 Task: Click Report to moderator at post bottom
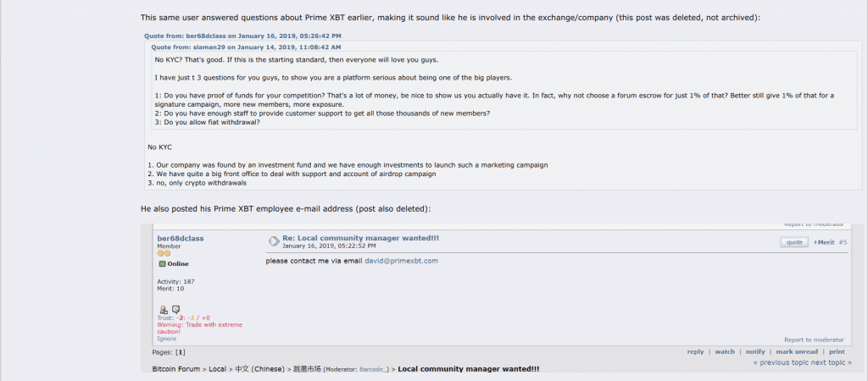coord(814,340)
